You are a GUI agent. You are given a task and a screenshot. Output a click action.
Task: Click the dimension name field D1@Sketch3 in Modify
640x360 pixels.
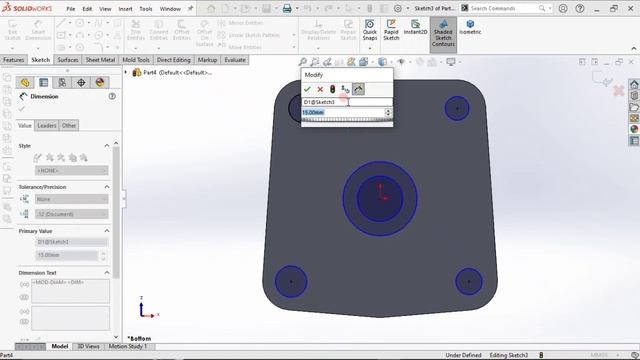(x=347, y=102)
